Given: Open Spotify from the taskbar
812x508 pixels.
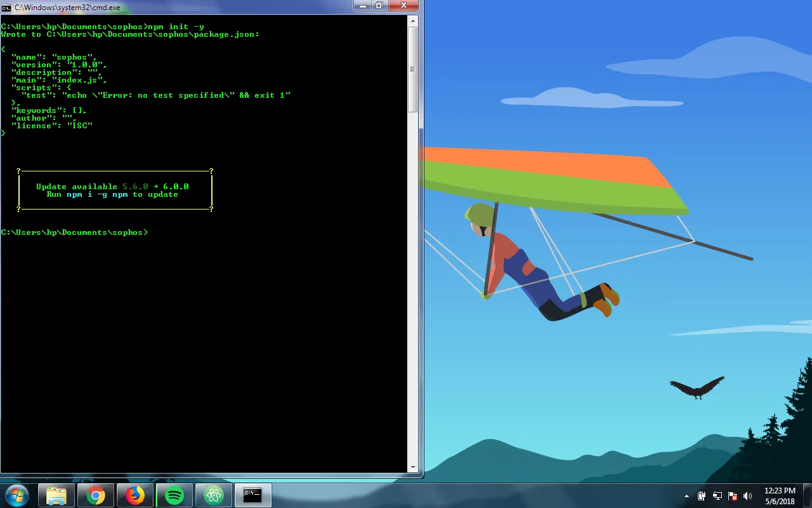Looking at the screenshot, I should click(x=174, y=495).
